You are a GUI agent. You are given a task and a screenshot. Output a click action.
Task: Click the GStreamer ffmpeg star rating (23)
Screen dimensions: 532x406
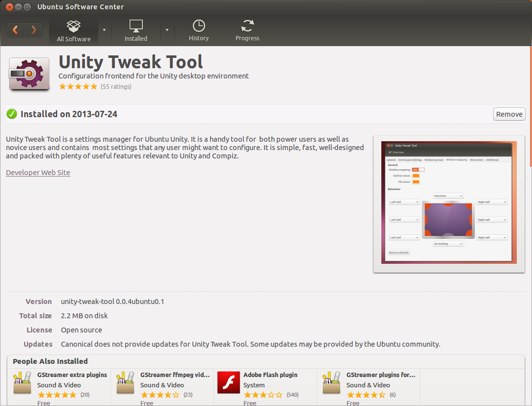(x=160, y=395)
